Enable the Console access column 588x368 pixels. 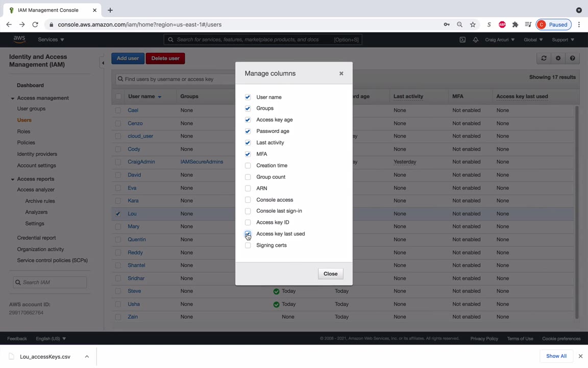pyautogui.click(x=248, y=200)
